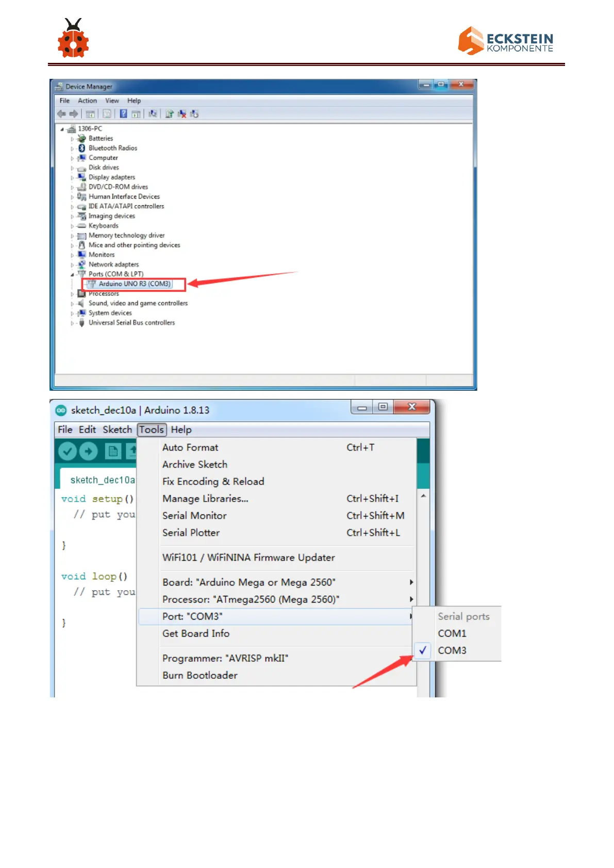Image resolution: width=614 pixels, height=868 pixels.
Task: Open the Action menu in Device Manager
Action: pyautogui.click(x=87, y=101)
